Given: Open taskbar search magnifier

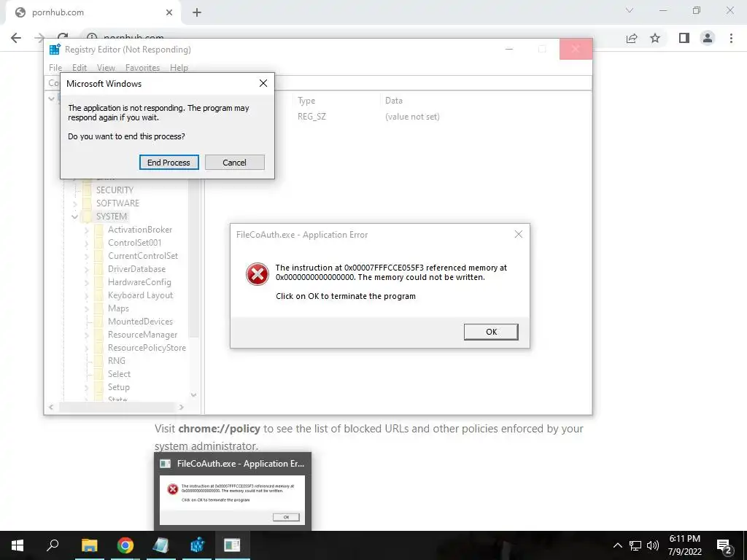Looking at the screenshot, I should [53, 545].
